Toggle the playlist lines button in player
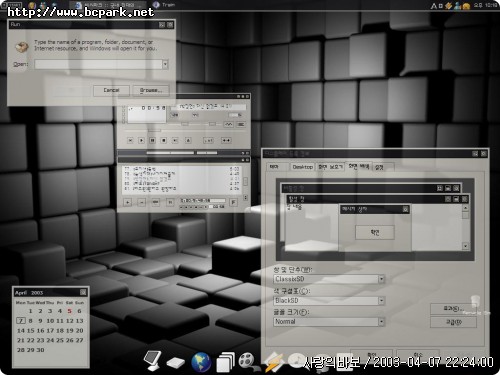This screenshot has height=375, width=500. pyautogui.click(x=241, y=124)
